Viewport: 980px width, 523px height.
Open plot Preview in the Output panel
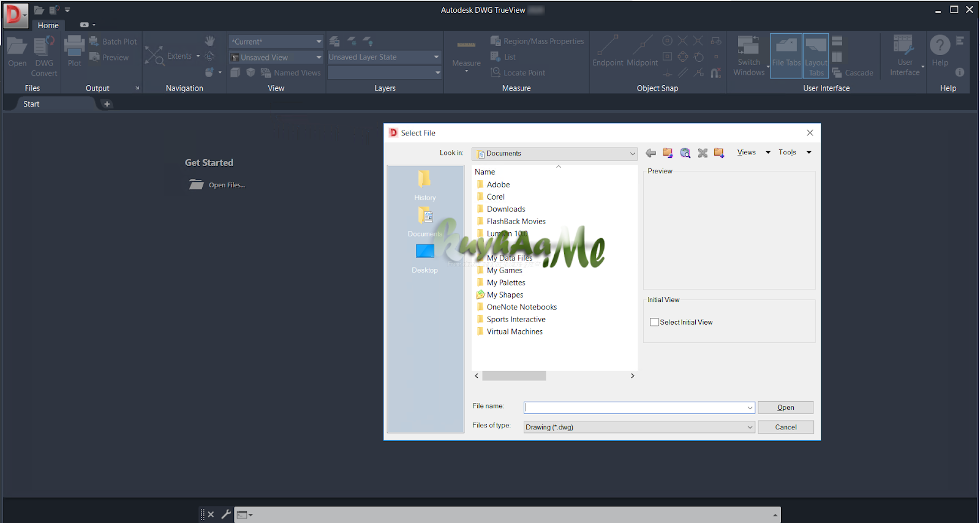(109, 58)
